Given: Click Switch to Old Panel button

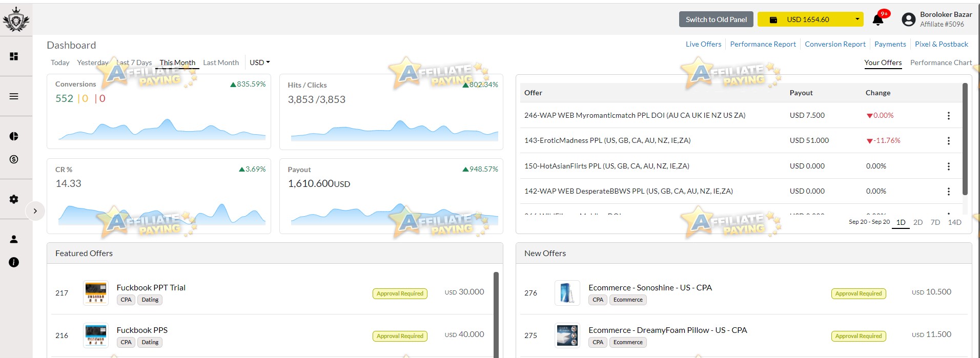Looking at the screenshot, I should (x=716, y=19).
